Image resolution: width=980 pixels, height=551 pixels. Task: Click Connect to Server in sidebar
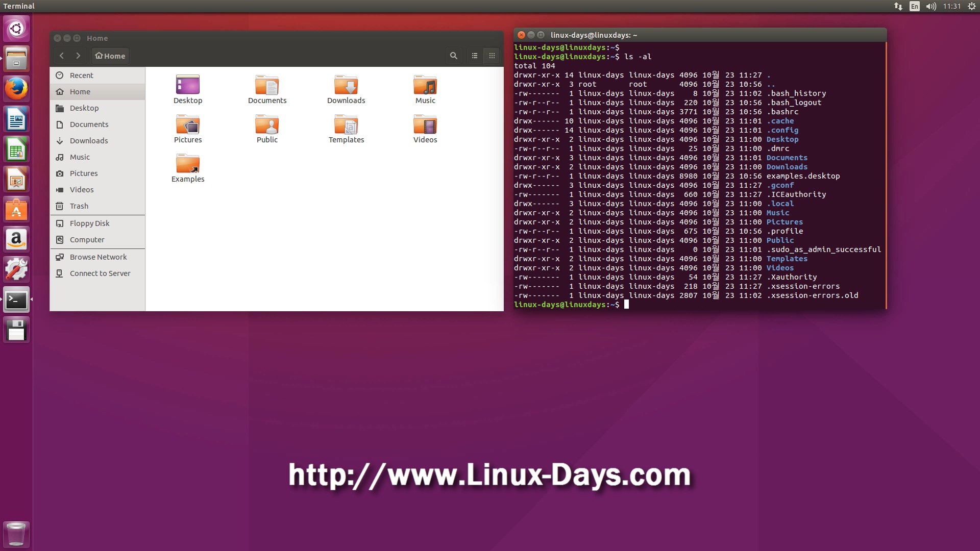tap(97, 273)
